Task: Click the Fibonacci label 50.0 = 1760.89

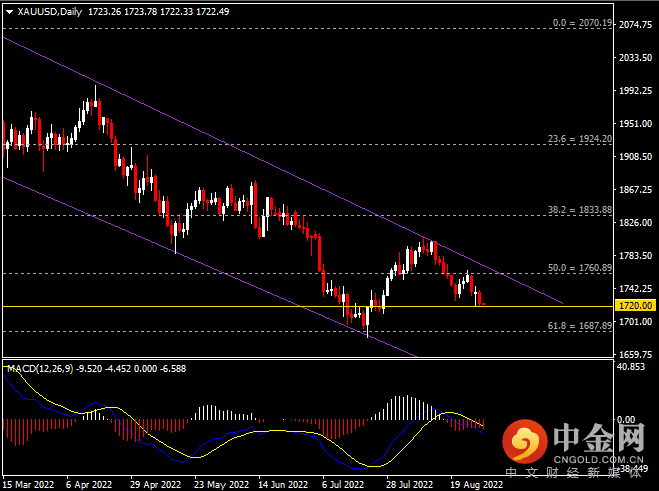Action: 580,268
